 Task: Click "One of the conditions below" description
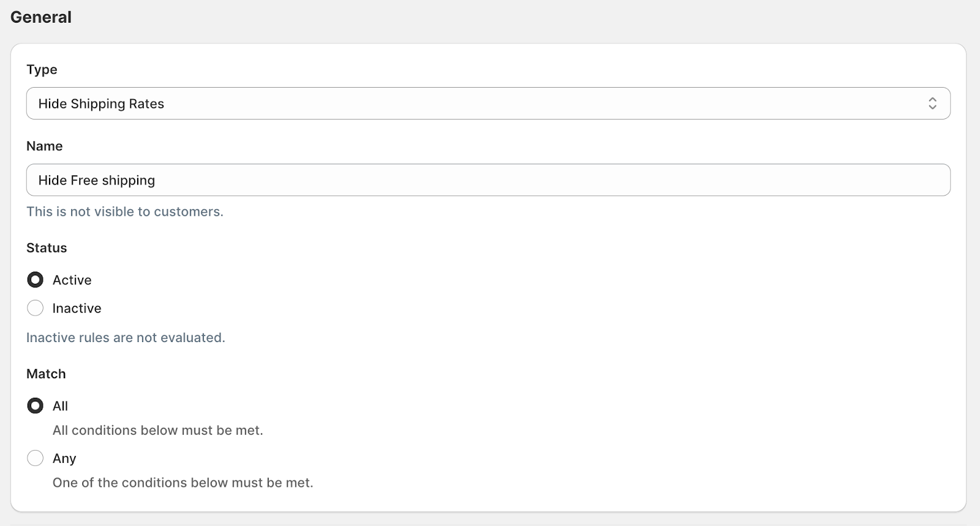click(183, 482)
